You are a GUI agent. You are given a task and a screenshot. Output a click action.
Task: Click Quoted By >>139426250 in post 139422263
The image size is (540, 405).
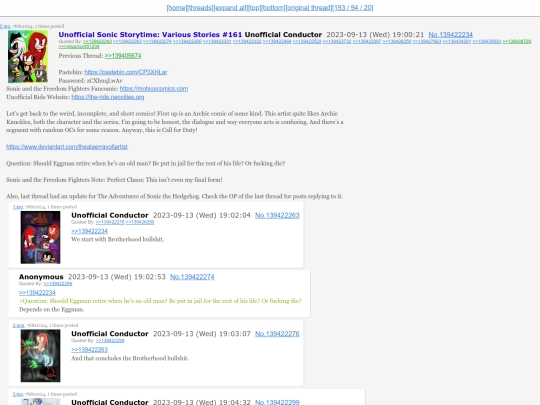[140, 222]
